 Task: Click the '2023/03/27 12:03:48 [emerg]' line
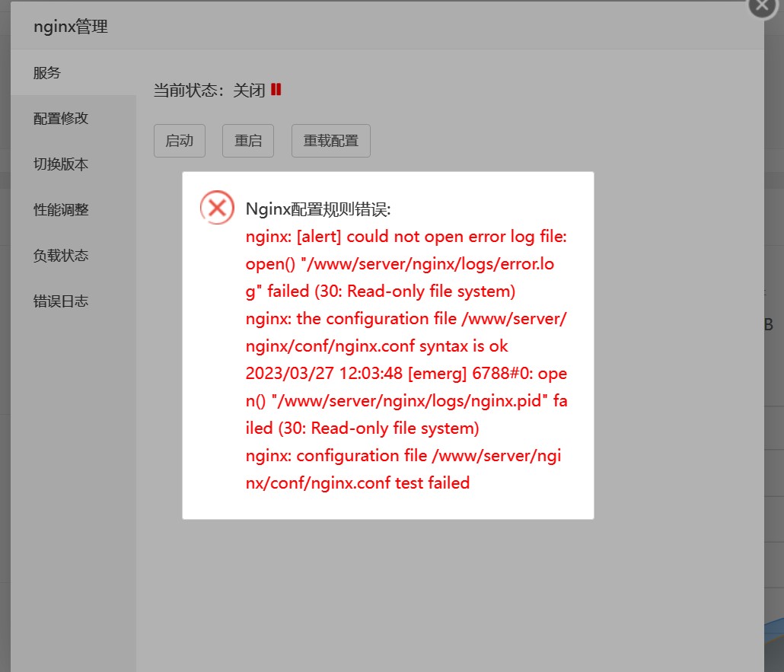coord(406,374)
